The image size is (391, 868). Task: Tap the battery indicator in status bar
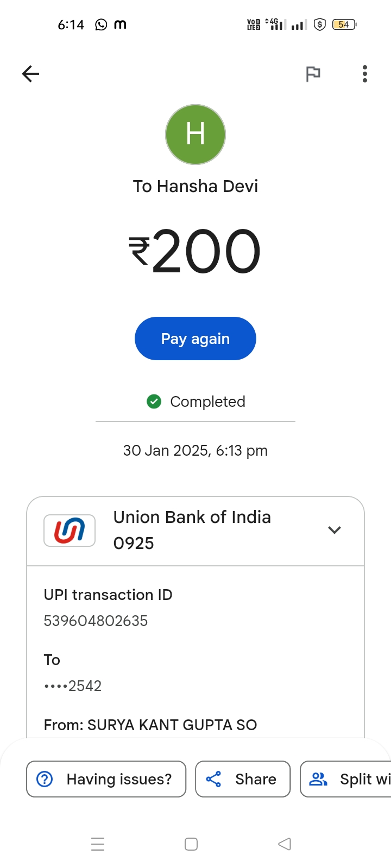pyautogui.click(x=344, y=24)
